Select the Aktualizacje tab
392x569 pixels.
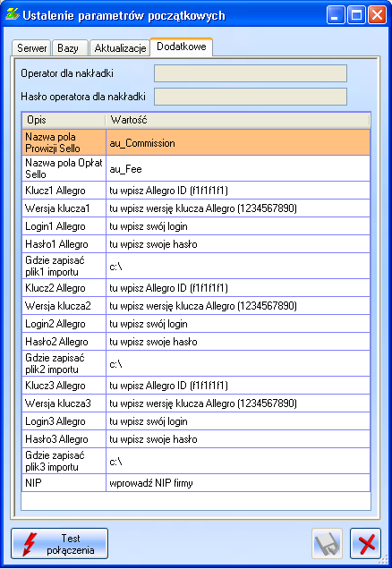point(120,48)
